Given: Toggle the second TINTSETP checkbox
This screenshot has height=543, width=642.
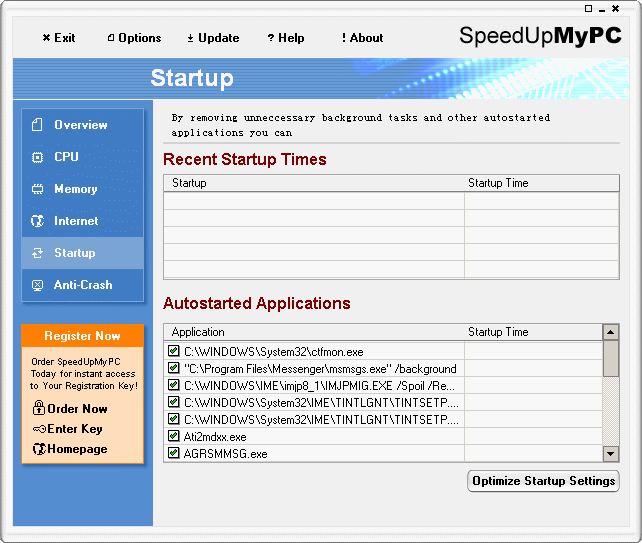Looking at the screenshot, I should point(174,419).
